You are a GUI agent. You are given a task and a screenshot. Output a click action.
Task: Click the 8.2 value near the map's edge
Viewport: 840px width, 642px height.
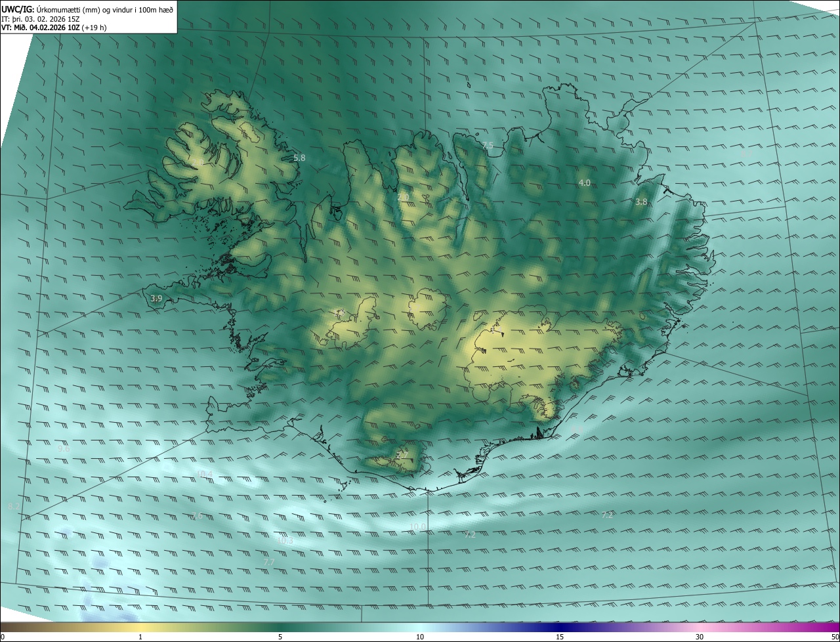[x=14, y=507]
